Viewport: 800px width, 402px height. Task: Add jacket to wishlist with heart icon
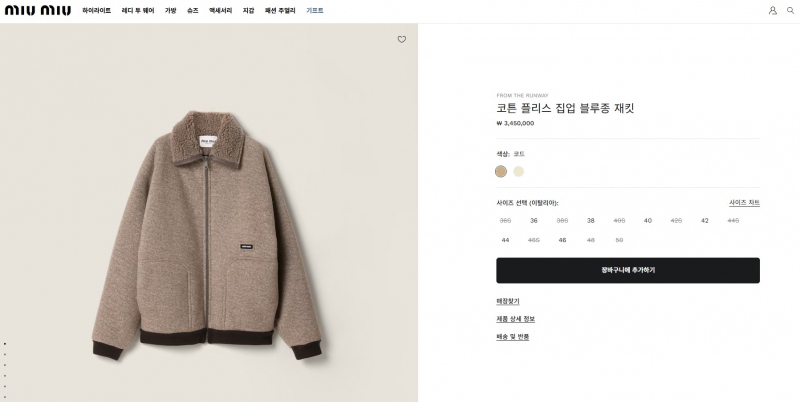(402, 40)
